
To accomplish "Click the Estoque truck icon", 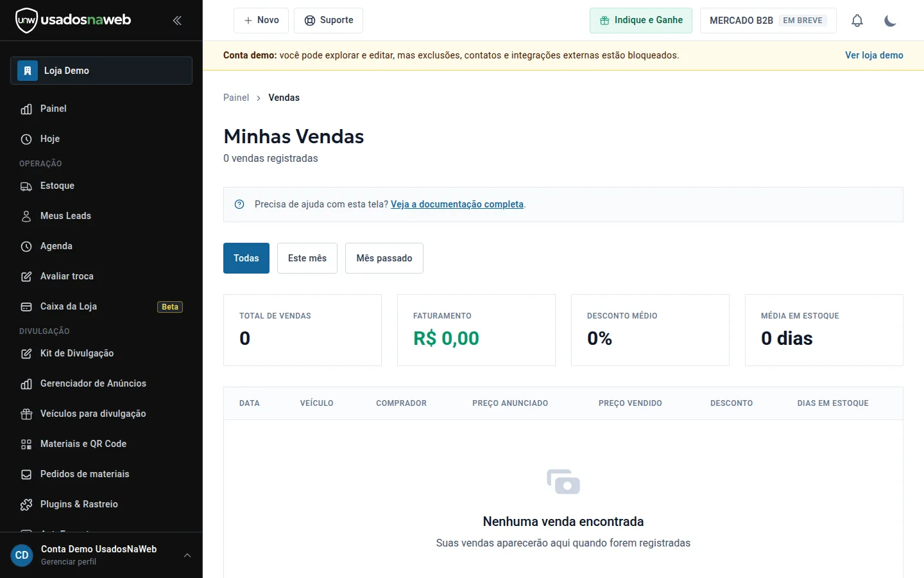I will pos(26,186).
